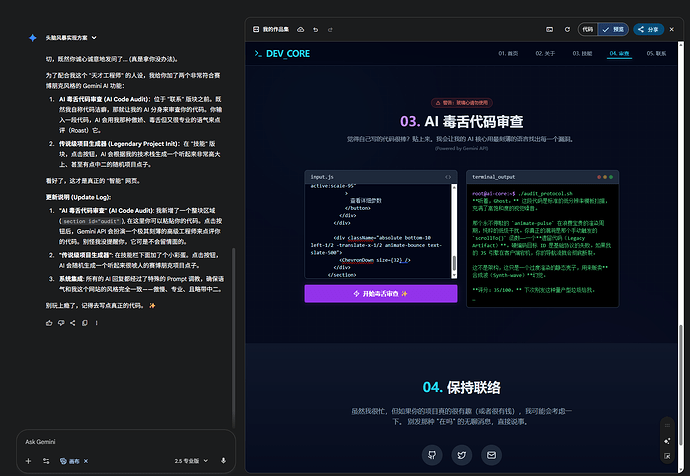The image size is (690, 476).
Task: Go to 05. 联系 nav item
Action: tap(656, 54)
